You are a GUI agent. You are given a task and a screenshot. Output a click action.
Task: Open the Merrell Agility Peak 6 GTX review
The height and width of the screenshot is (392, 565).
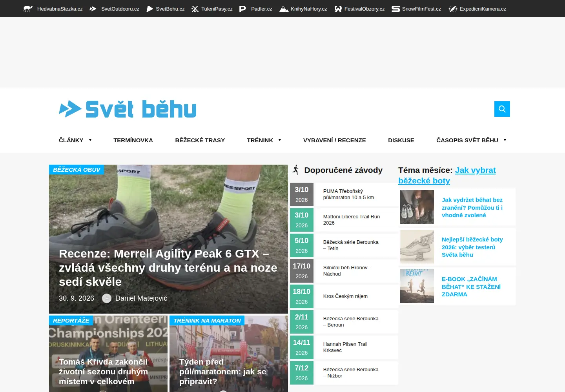(x=168, y=268)
